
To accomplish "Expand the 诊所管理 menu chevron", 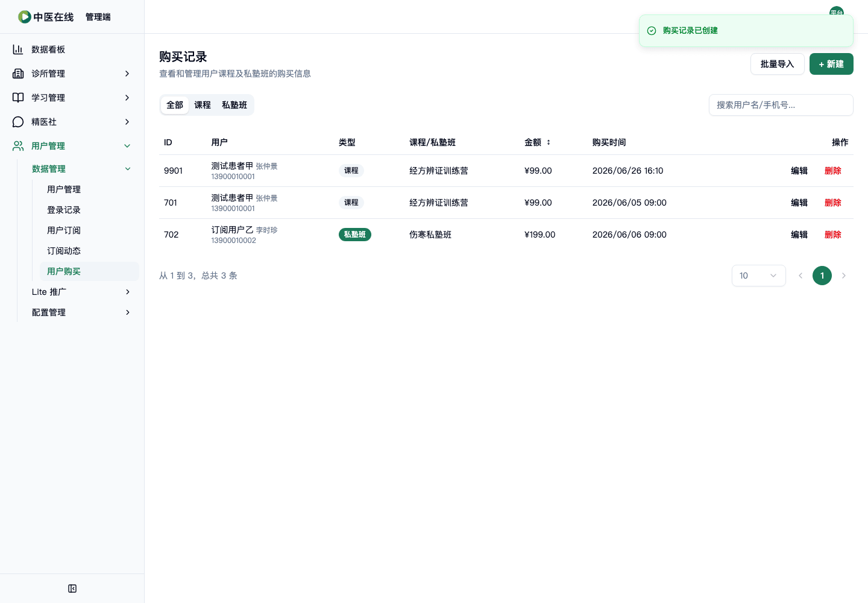I will tap(127, 74).
